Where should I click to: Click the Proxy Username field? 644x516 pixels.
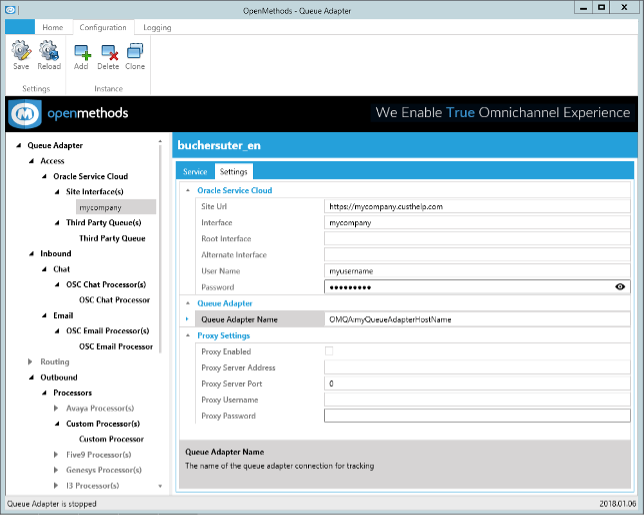[477, 400]
